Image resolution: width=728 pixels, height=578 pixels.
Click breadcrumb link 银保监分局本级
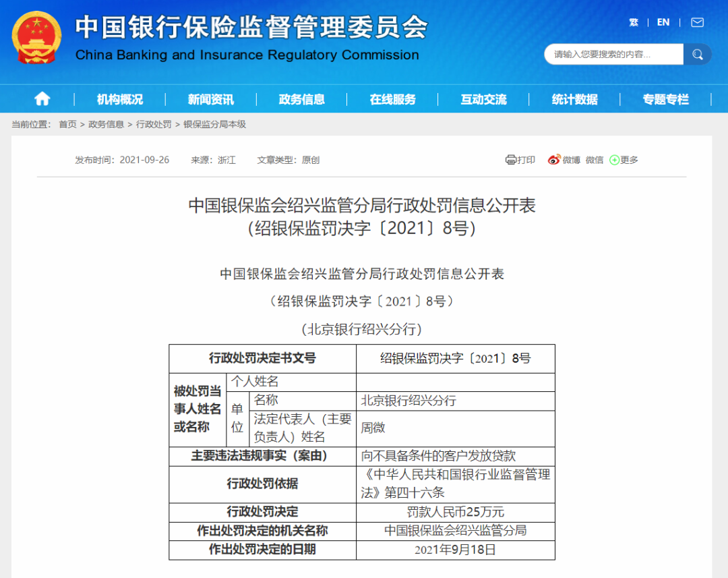pyautogui.click(x=214, y=124)
